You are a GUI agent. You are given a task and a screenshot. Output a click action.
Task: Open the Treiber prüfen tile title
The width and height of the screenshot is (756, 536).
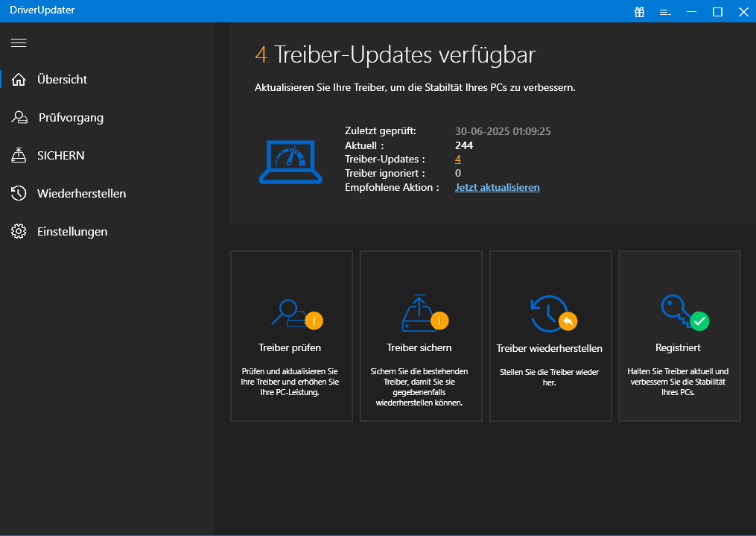(290, 347)
